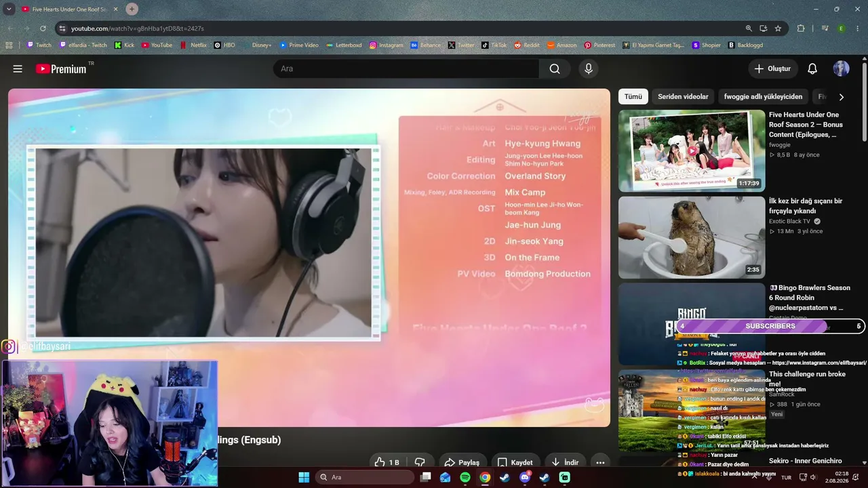Open Prime Video bookmark
Screen dimensions: 868x488
[x=299, y=45]
